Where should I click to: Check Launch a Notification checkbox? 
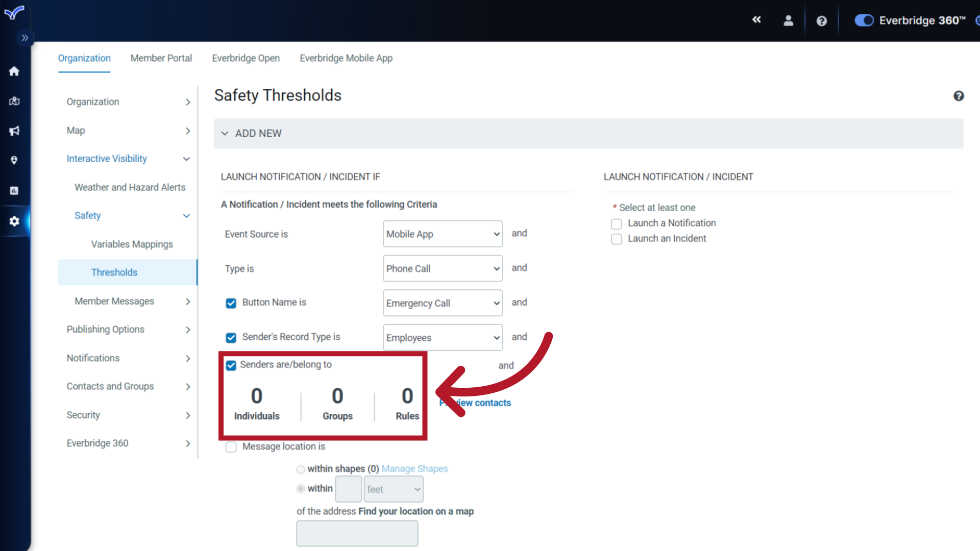(617, 224)
